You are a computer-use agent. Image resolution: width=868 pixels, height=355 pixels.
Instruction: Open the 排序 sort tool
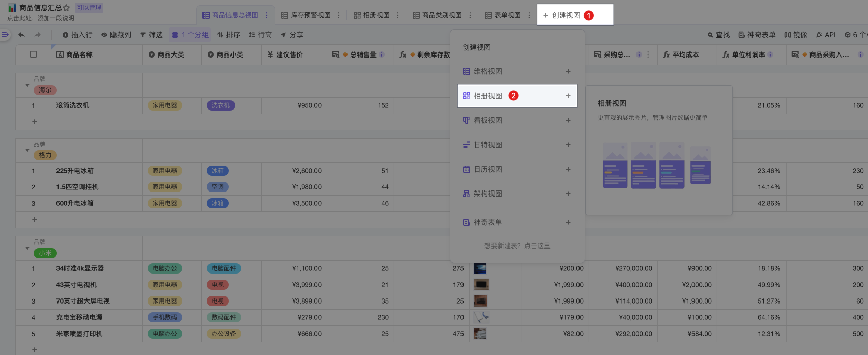click(228, 35)
